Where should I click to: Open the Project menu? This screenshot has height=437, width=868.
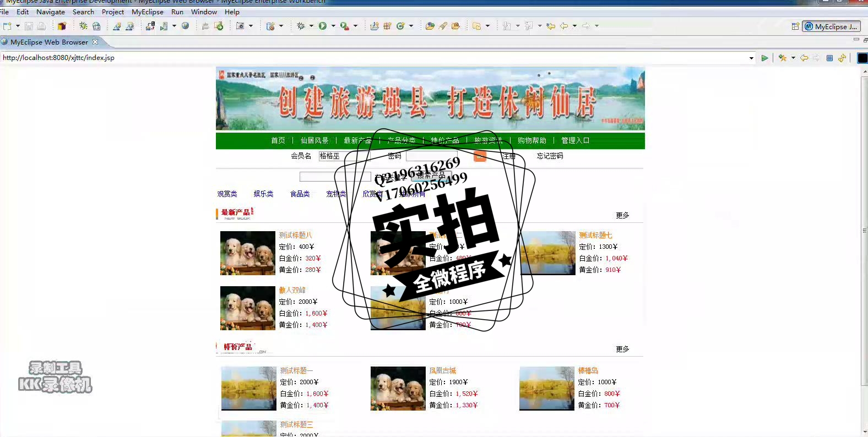click(x=113, y=12)
